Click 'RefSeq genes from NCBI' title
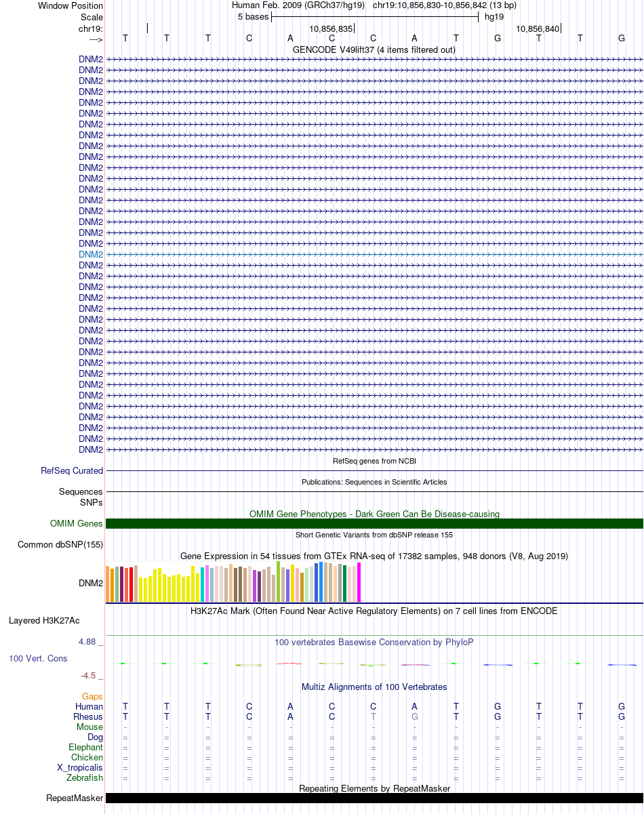The height and width of the screenshot is (814, 644). click(374, 461)
